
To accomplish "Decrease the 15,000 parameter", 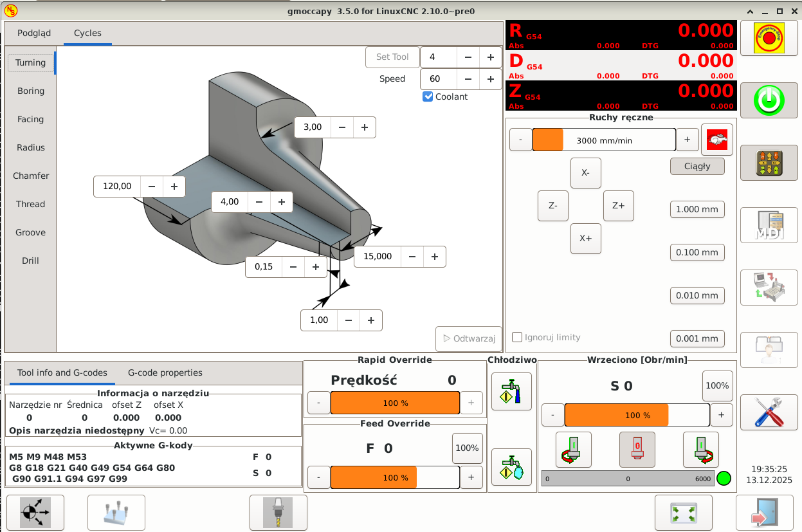I will [412, 257].
